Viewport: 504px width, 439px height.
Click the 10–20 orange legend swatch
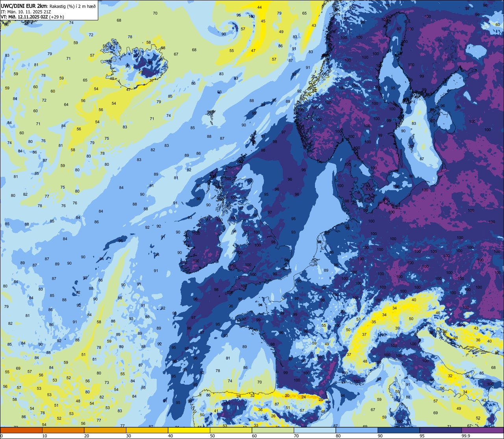pos(63,430)
